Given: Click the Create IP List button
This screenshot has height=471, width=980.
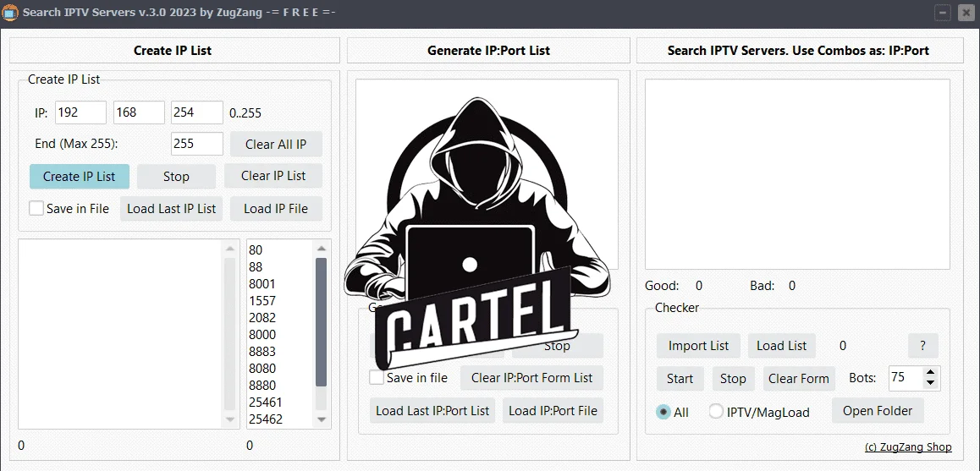Looking at the screenshot, I should click(x=80, y=176).
